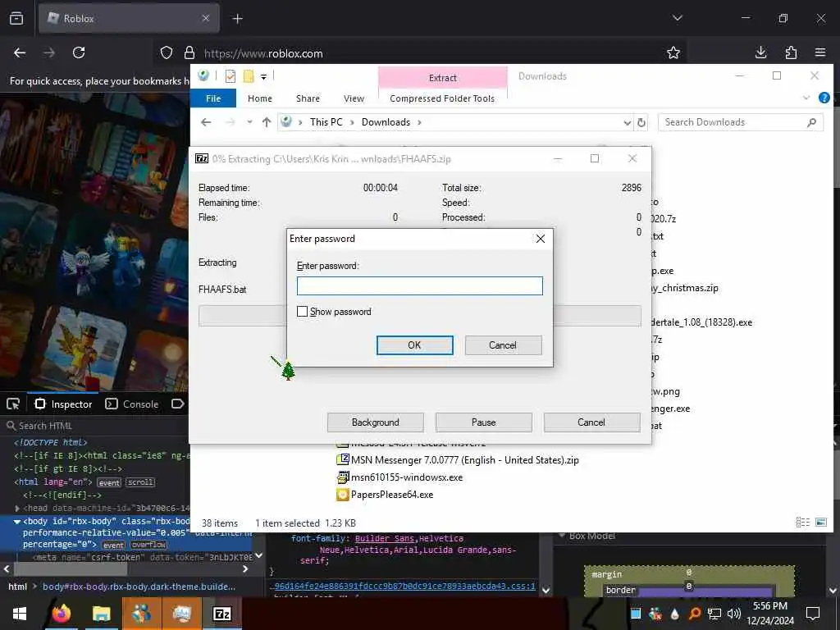Go back in Firefox
This screenshot has width=840, height=630.
click(x=20, y=52)
